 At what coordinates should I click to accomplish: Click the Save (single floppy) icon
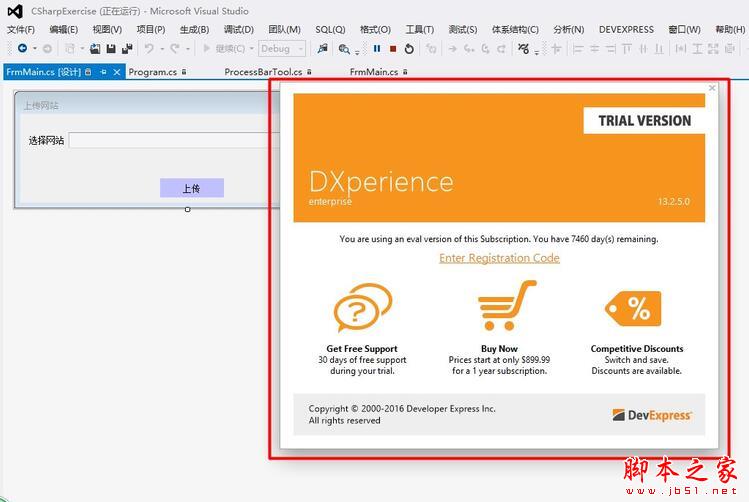pyautogui.click(x=111, y=49)
